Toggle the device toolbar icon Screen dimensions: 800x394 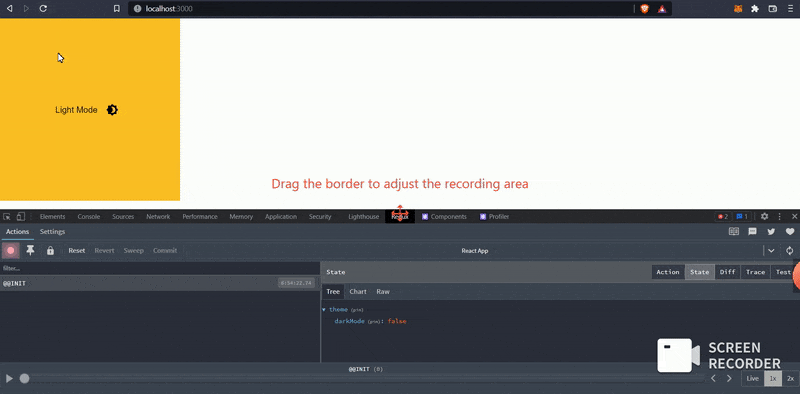tap(21, 216)
